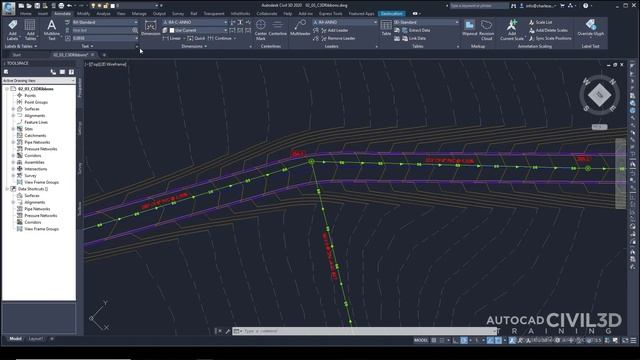Switch to the Layout1 tab
Viewport: 640px width, 360px height.
(36, 339)
